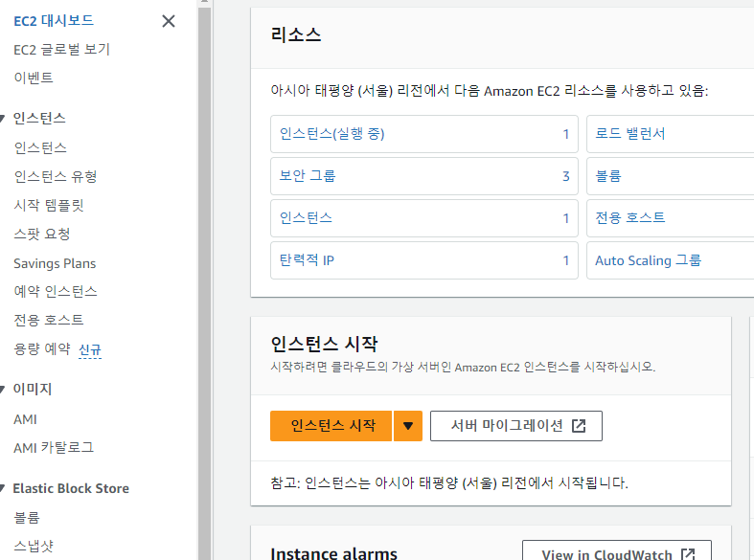Open 인스턴스(실행 중) resource card
Screen dimensions: 754x560
(424, 134)
